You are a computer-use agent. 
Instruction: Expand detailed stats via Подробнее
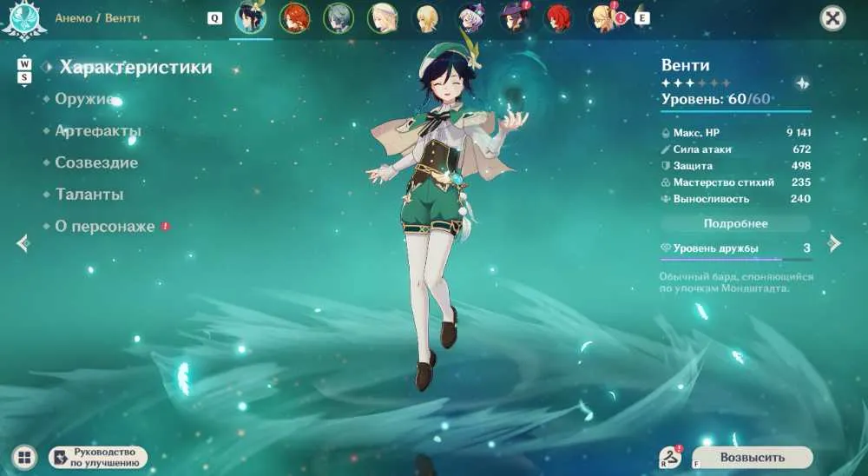(736, 223)
